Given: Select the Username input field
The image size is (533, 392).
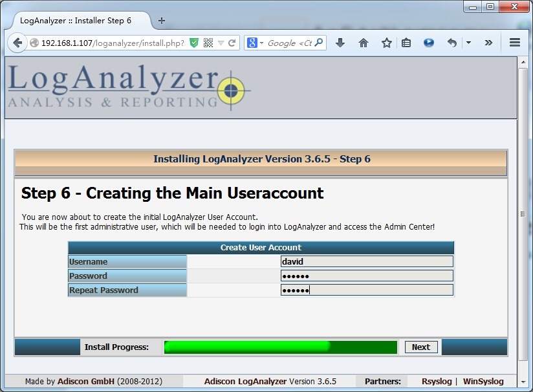Looking at the screenshot, I should tap(365, 261).
